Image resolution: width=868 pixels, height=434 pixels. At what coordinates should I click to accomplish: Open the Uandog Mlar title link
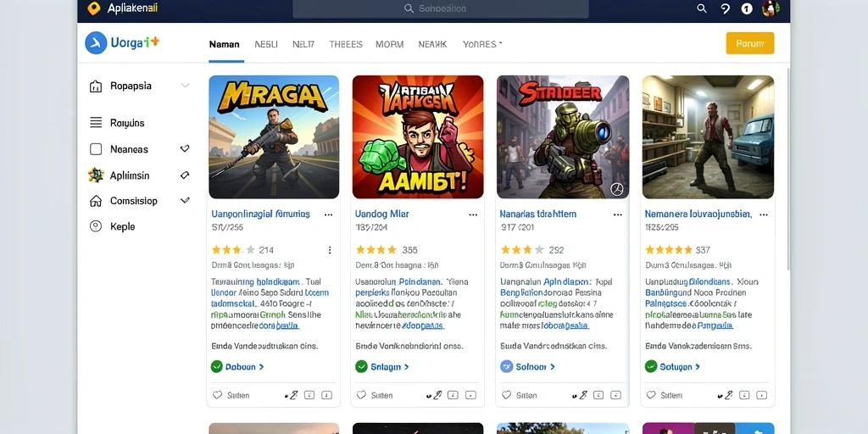(381, 214)
